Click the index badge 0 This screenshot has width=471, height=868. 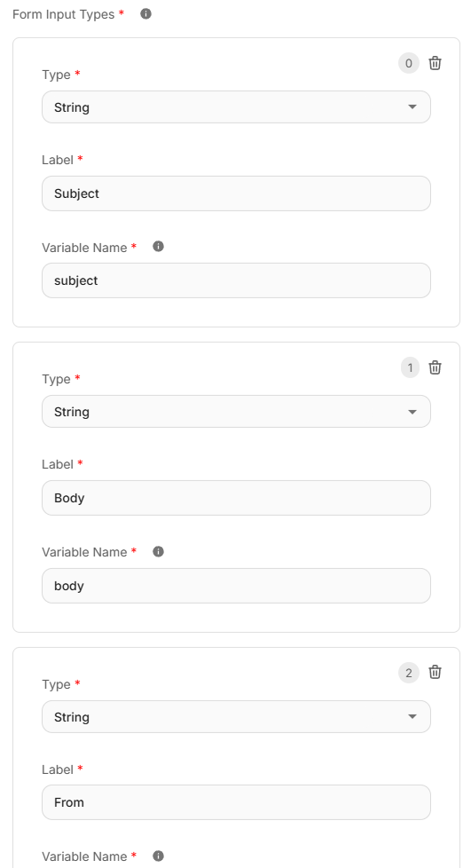click(408, 63)
